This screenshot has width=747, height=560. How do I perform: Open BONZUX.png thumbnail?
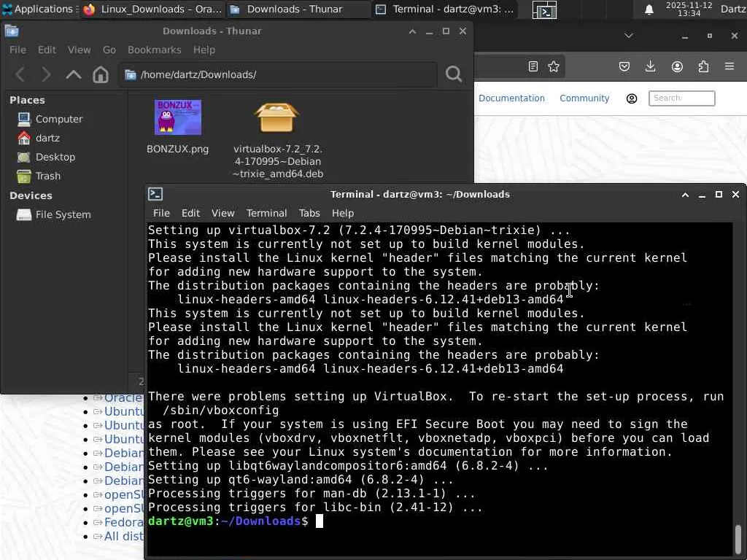click(x=178, y=117)
